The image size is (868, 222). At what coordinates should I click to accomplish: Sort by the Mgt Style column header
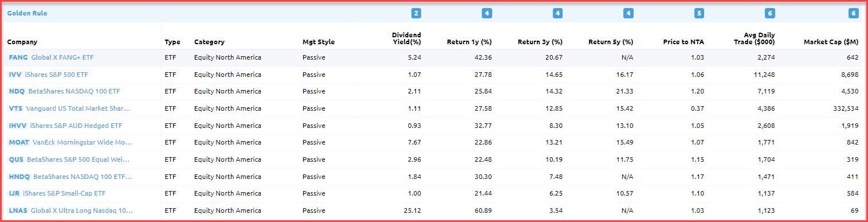319,42
